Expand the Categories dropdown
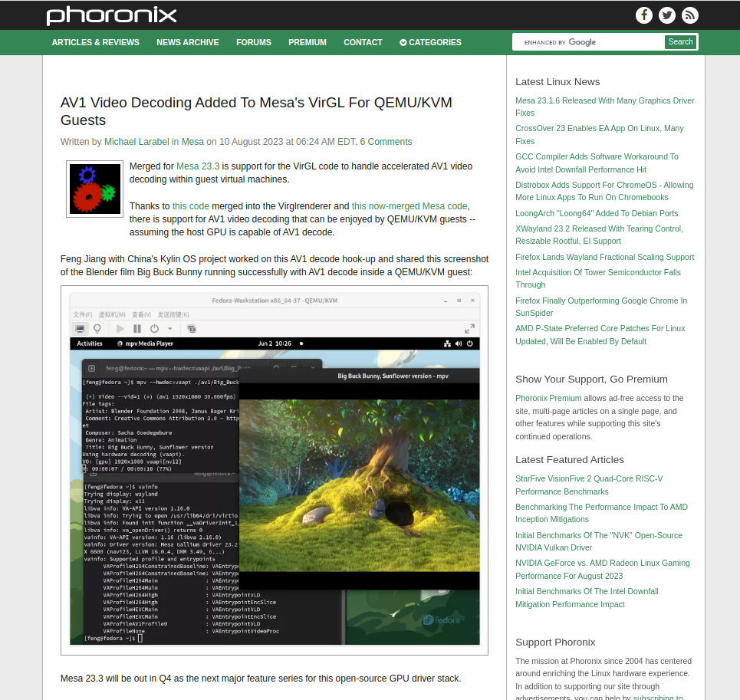Screen dimensions: 740x700 tap(430, 42)
